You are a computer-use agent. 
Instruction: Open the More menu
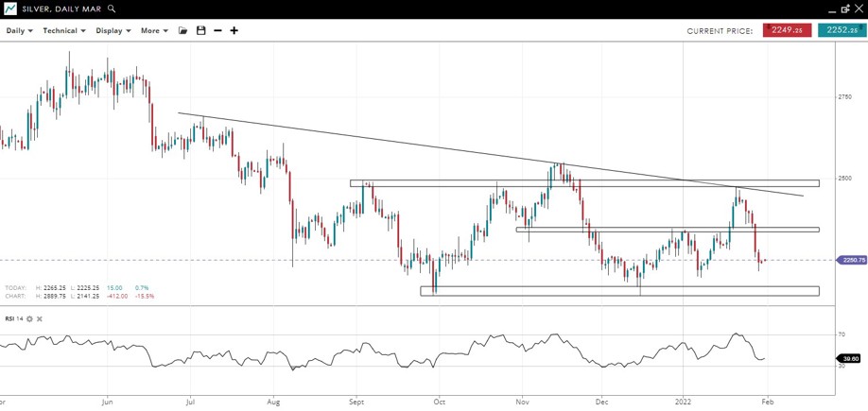pyautogui.click(x=154, y=30)
